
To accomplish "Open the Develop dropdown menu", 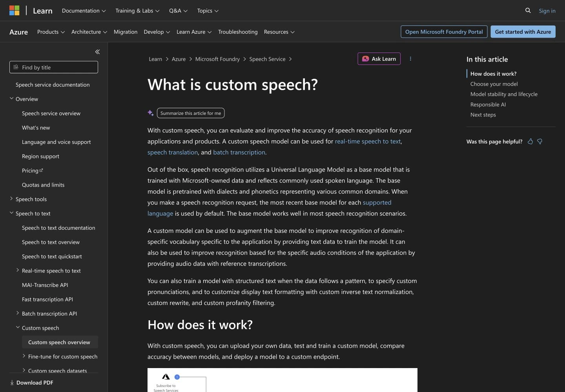I will [x=157, y=32].
